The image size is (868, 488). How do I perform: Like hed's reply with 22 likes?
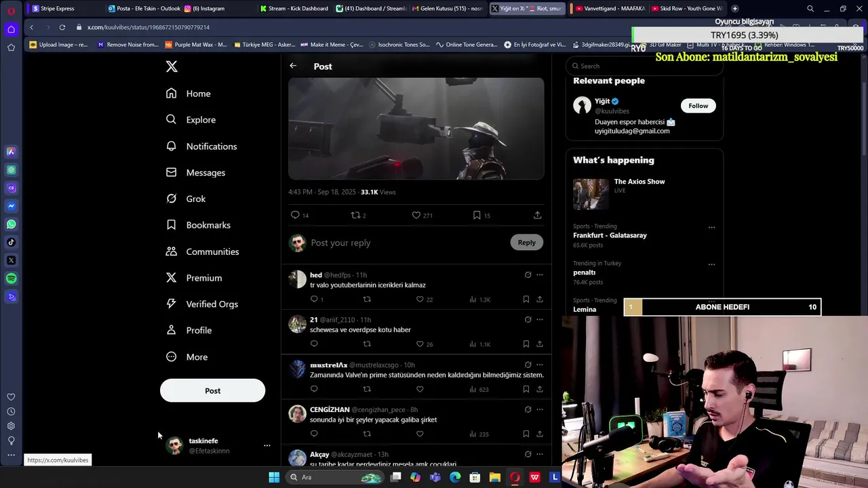click(x=425, y=299)
